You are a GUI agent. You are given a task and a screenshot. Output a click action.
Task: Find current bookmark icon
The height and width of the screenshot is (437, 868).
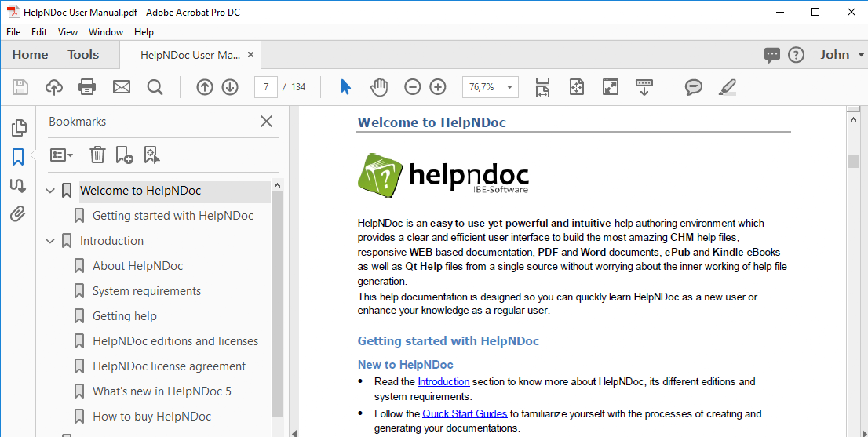point(151,155)
